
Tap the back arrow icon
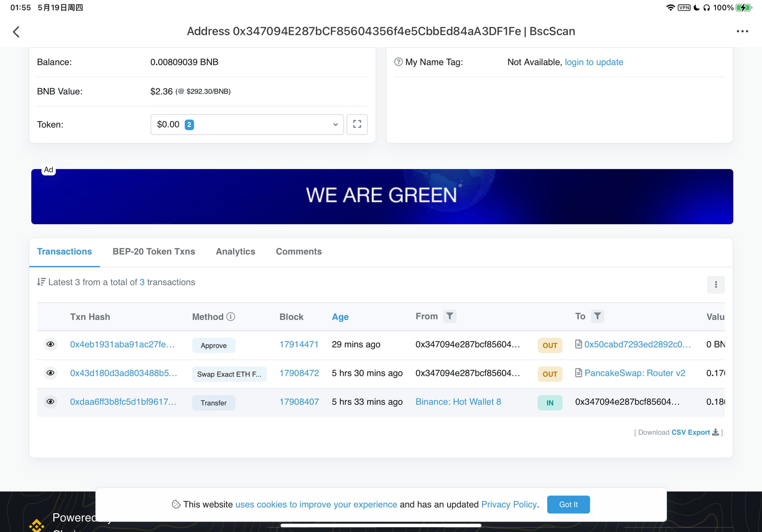tap(16, 32)
